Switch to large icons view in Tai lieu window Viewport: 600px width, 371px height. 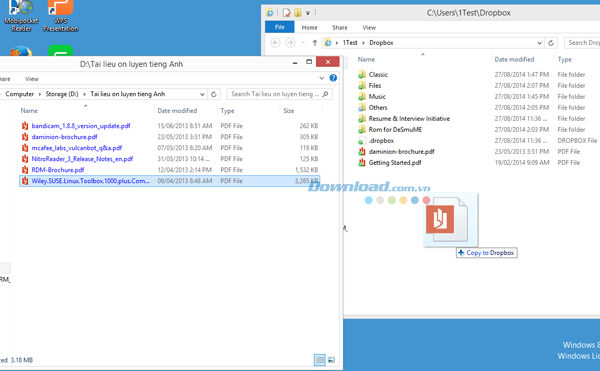[331, 360]
